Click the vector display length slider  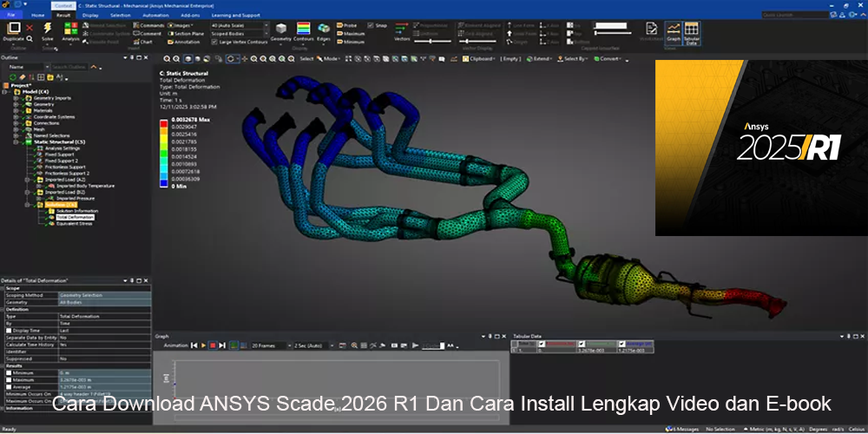point(432,42)
